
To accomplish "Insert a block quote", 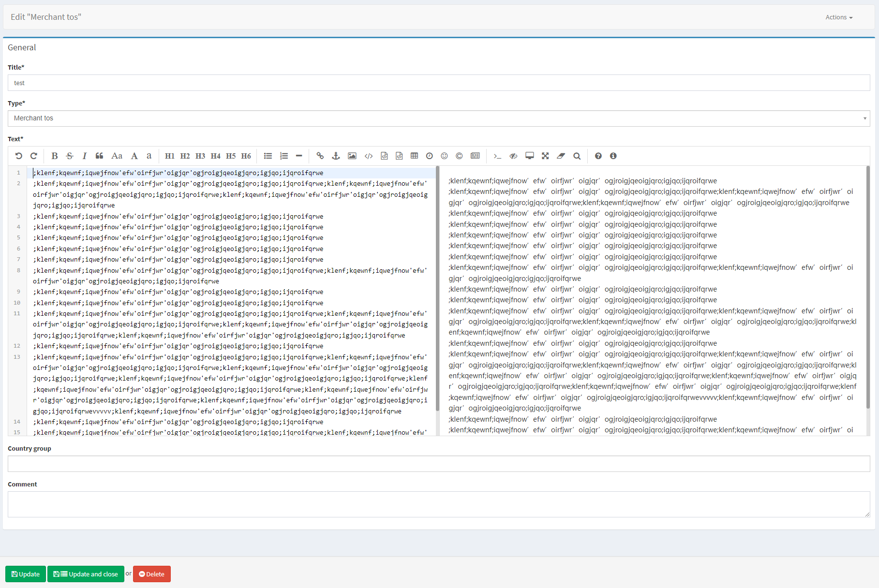I will (x=100, y=156).
